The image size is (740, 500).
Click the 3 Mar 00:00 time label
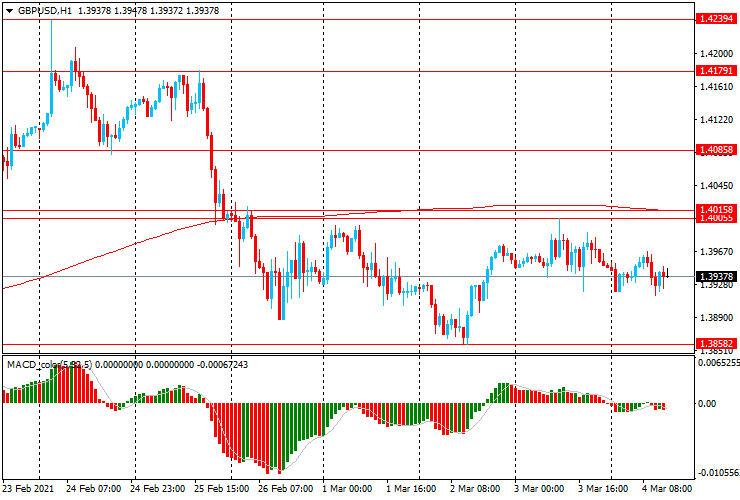point(539,488)
